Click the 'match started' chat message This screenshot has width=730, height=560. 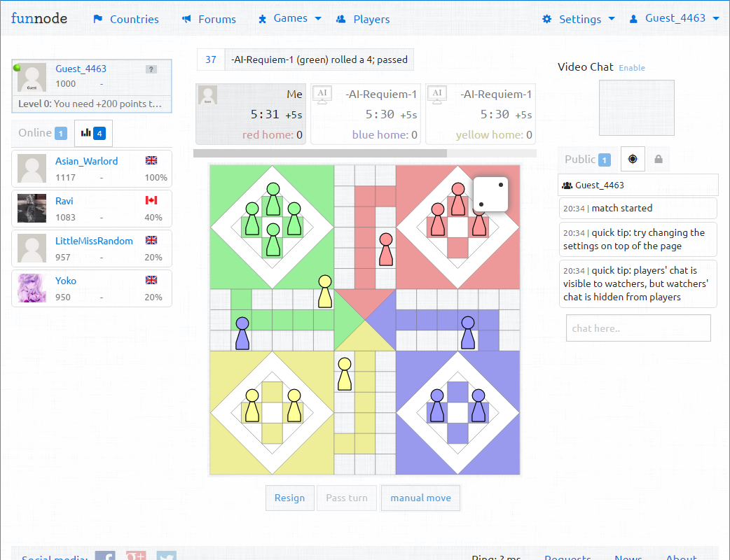(x=638, y=209)
